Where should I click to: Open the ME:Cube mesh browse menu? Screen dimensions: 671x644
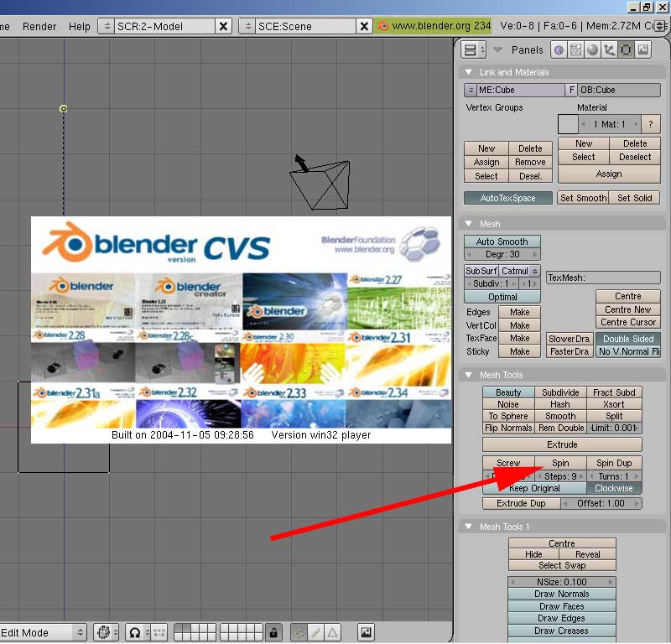click(471, 90)
